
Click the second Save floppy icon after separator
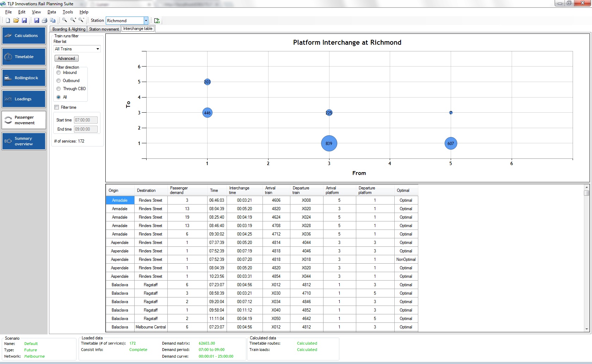point(36,20)
